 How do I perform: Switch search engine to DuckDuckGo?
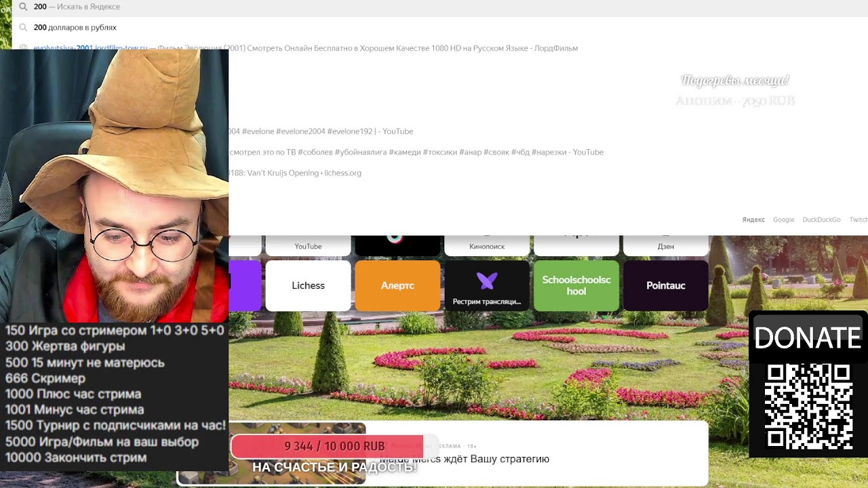pos(821,220)
